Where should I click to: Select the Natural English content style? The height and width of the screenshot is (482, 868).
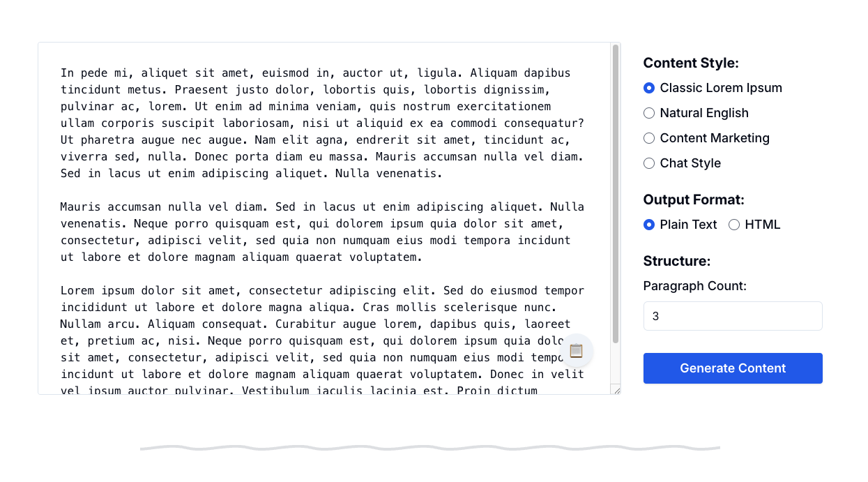coord(649,112)
